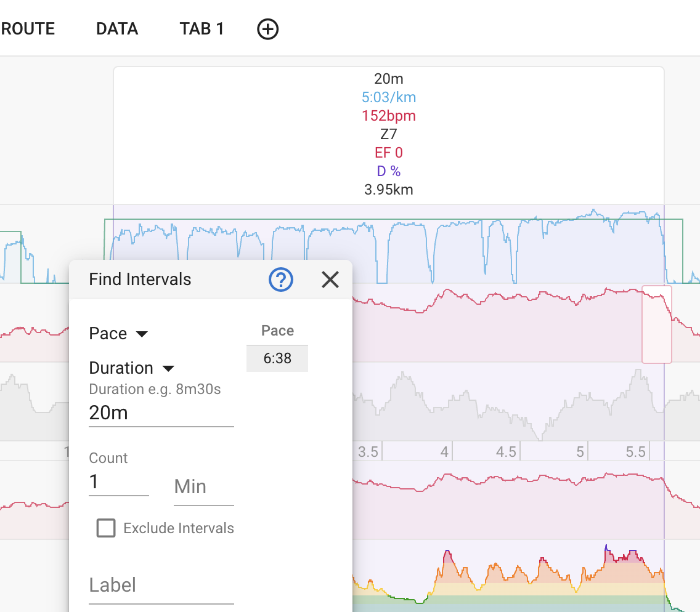Image resolution: width=700 pixels, height=612 pixels.
Task: Click the Label input field
Action: 161,585
